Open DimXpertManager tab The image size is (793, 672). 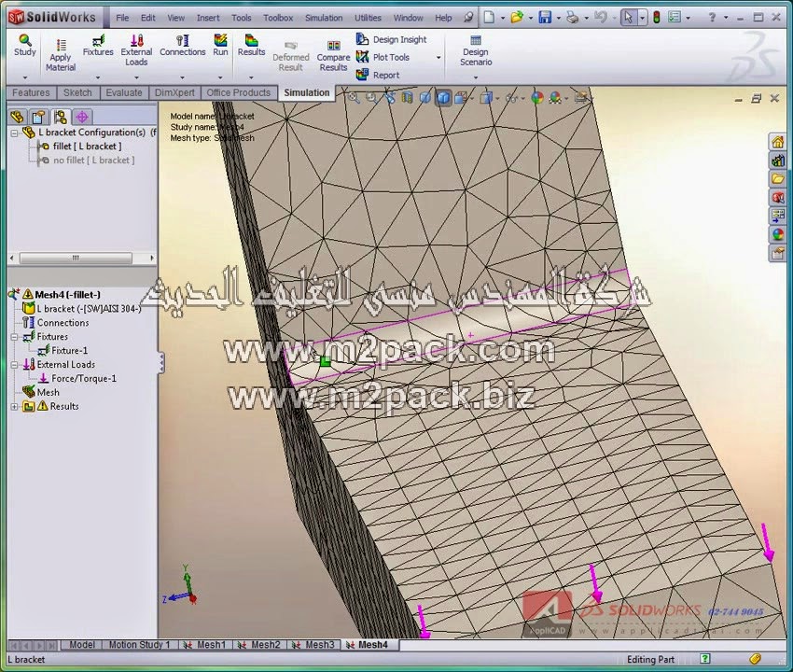pyautogui.click(x=82, y=118)
